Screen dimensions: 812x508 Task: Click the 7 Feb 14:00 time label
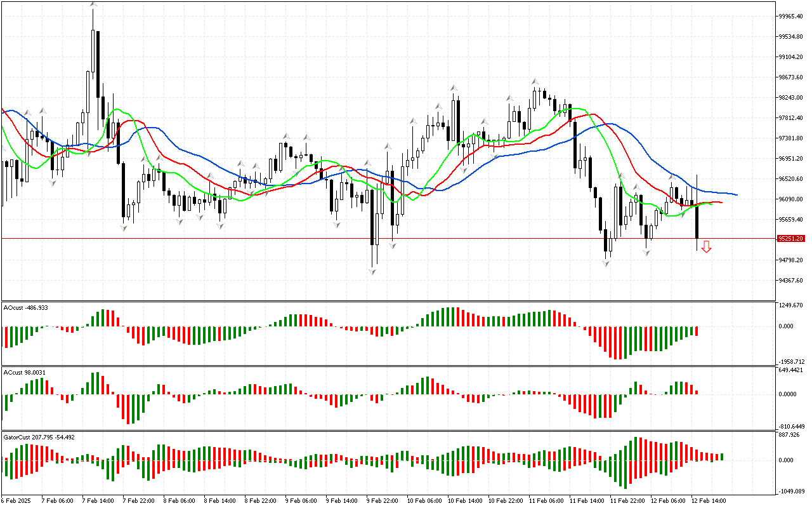pyautogui.click(x=97, y=500)
